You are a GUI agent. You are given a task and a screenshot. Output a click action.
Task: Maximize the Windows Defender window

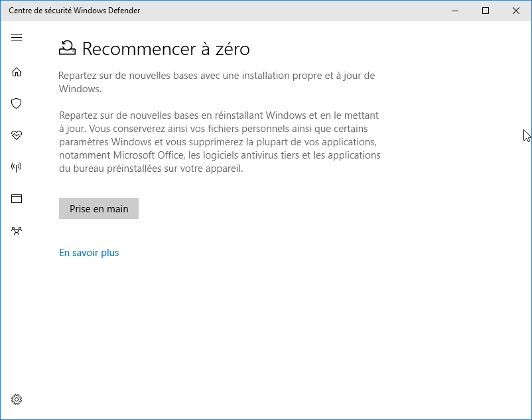click(486, 11)
